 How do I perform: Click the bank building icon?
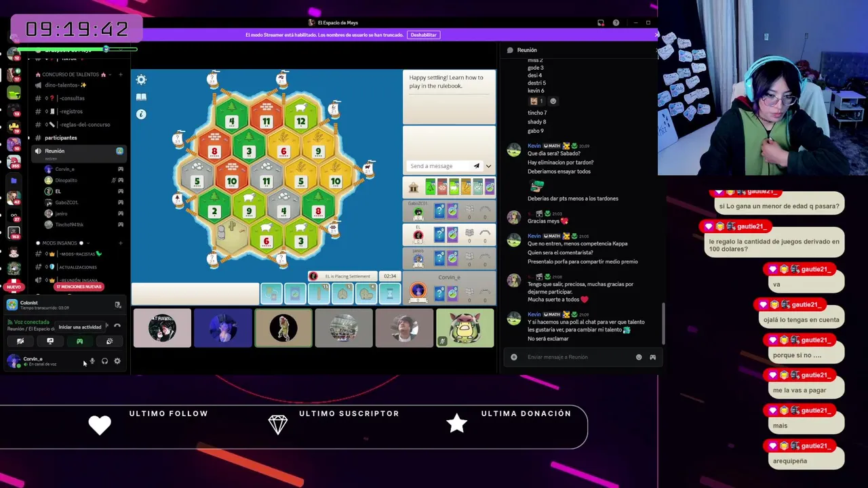[414, 187]
